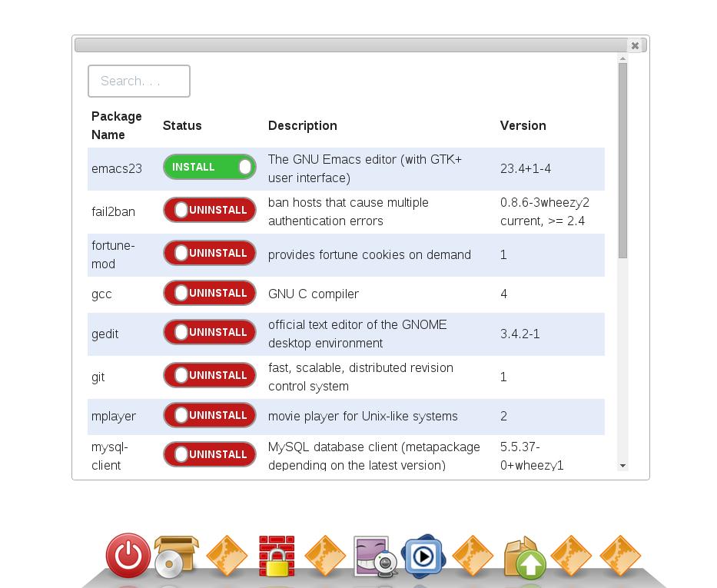Toggle the INSTALL switch for emacs23
Screen dimensions: 717x588
pyautogui.click(x=209, y=167)
